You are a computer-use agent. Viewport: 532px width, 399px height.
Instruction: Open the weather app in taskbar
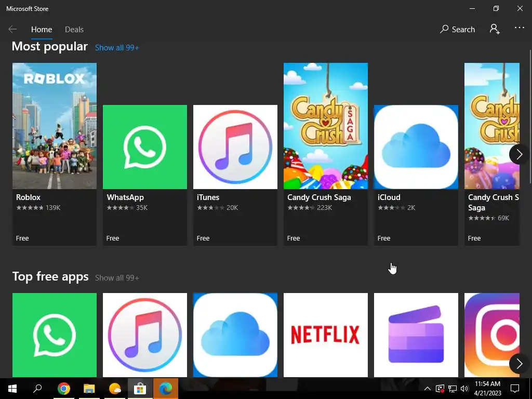(x=115, y=389)
